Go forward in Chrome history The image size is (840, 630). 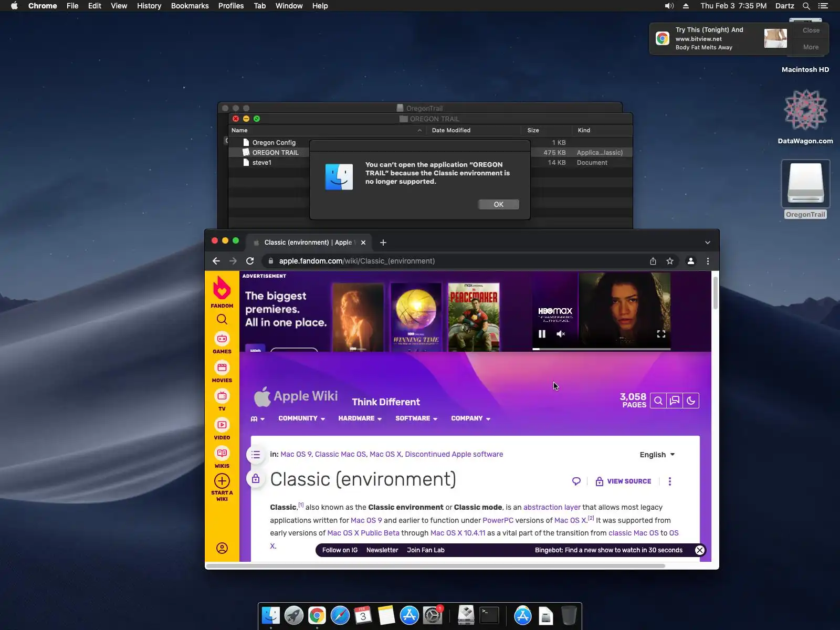pyautogui.click(x=233, y=261)
